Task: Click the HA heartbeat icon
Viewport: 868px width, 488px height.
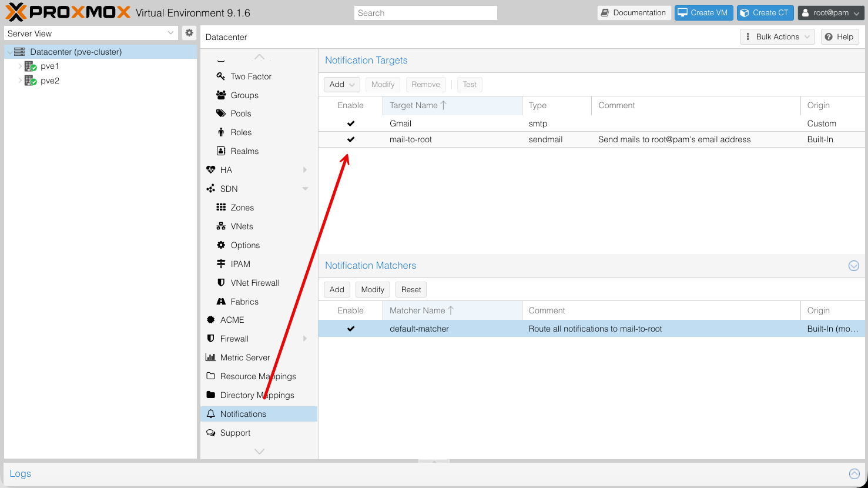Action: tap(211, 170)
